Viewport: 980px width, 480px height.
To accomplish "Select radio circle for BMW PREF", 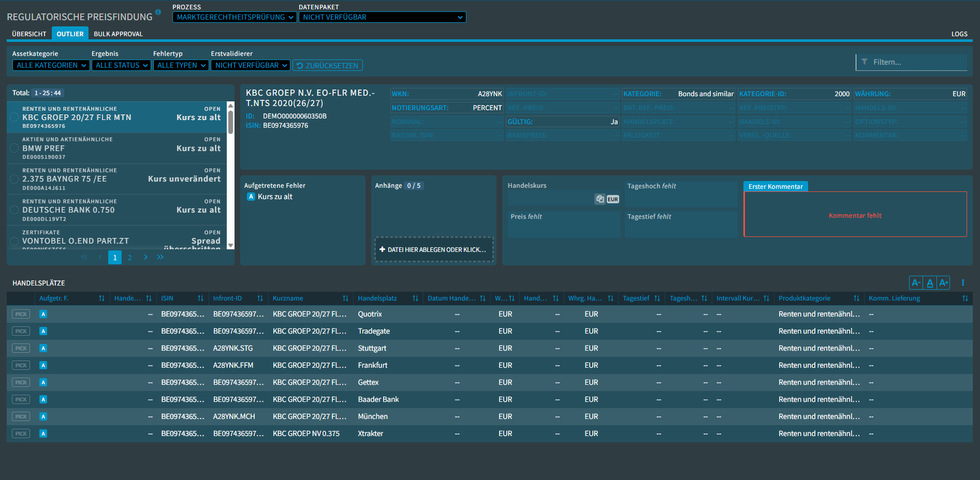I will tap(14, 148).
